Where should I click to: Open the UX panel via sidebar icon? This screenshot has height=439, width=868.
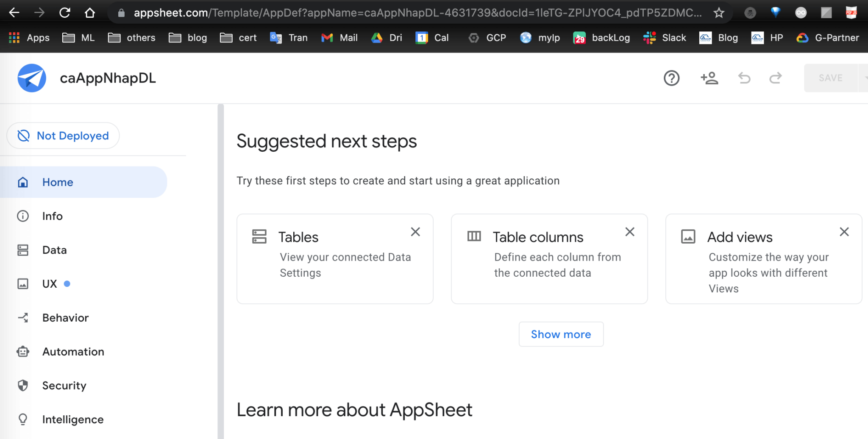click(x=22, y=283)
